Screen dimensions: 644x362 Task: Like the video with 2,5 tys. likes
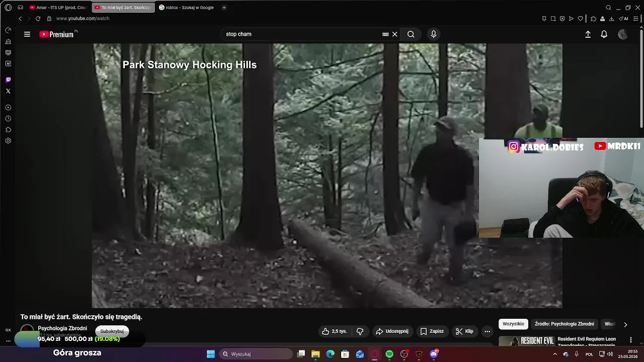[x=335, y=331]
